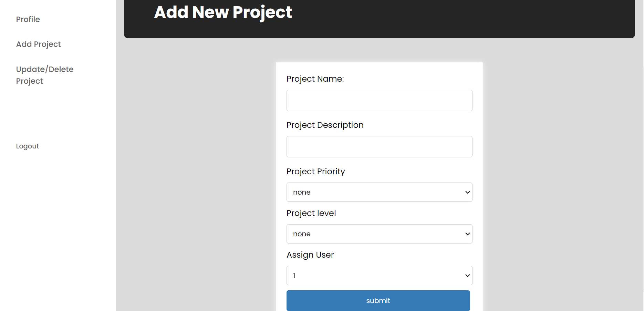Click the Project Priority label
644x311 pixels.
point(315,171)
